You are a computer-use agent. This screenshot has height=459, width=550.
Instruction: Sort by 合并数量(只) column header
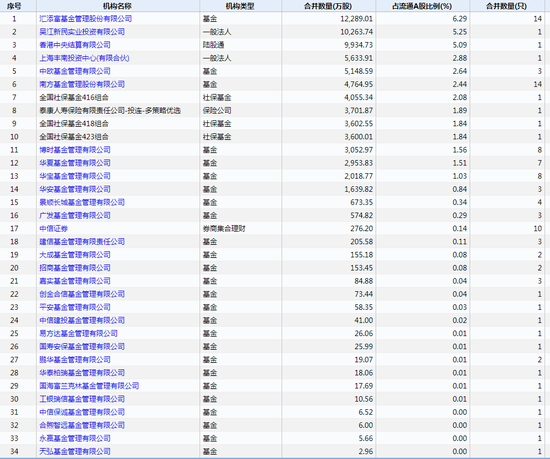[507, 6]
